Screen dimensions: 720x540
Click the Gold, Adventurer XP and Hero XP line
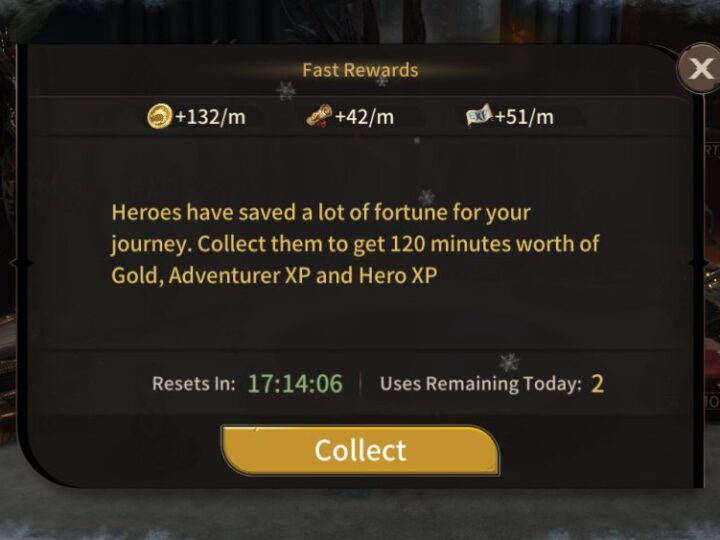coord(274,276)
